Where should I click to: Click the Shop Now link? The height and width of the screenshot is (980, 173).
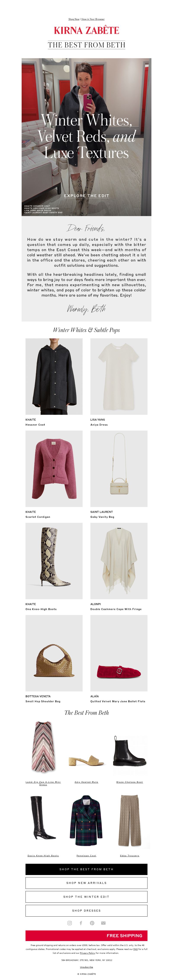coord(74,19)
